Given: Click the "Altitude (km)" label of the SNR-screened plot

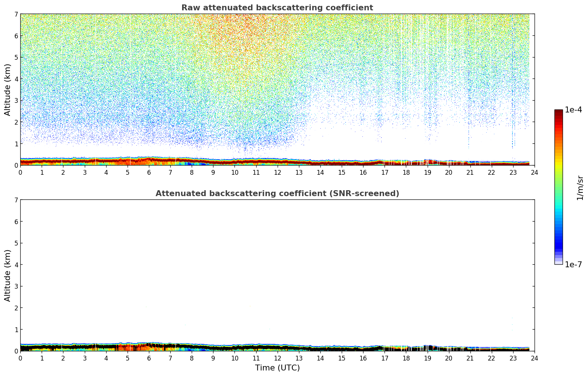Looking at the screenshot, I should point(8,275).
